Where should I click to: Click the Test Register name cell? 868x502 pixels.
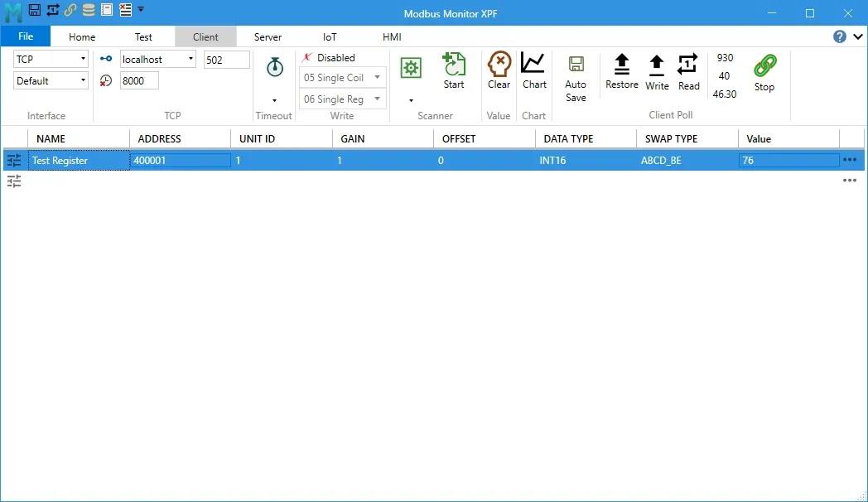(x=79, y=161)
